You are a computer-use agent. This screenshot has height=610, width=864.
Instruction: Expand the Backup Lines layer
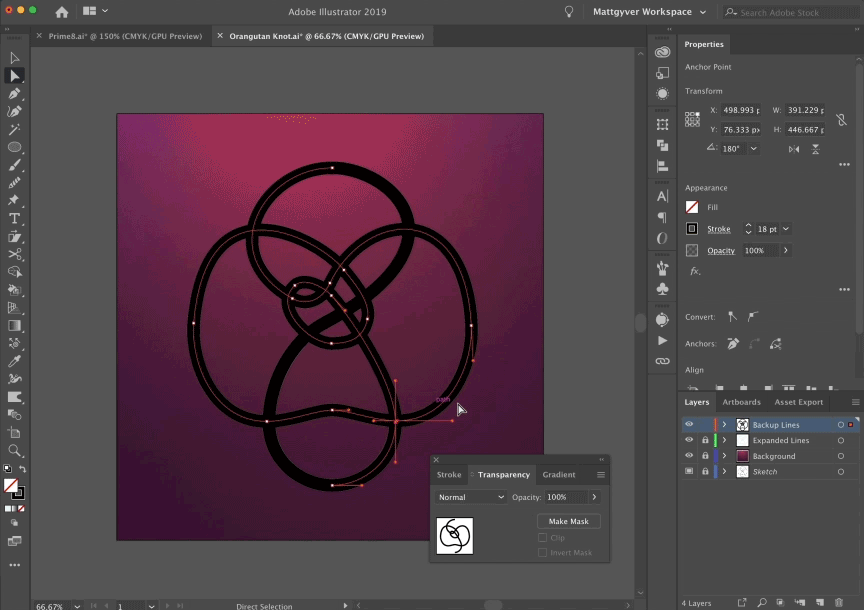coord(724,424)
